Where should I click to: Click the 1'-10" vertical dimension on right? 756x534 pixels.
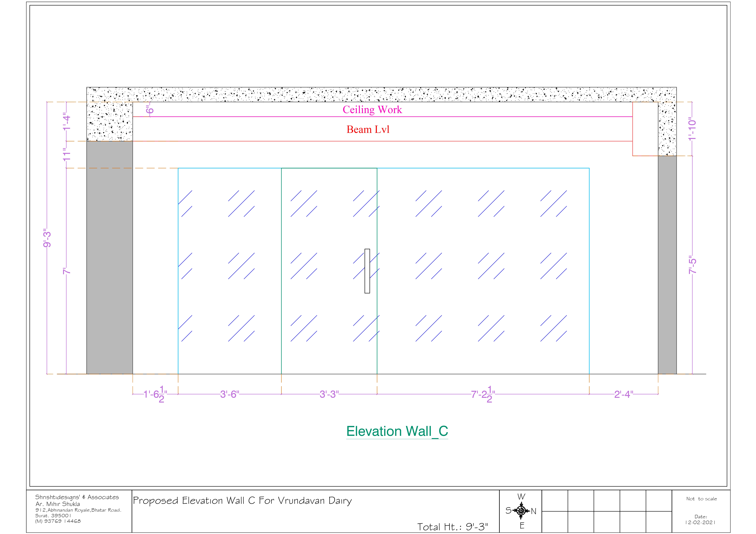coord(692,129)
